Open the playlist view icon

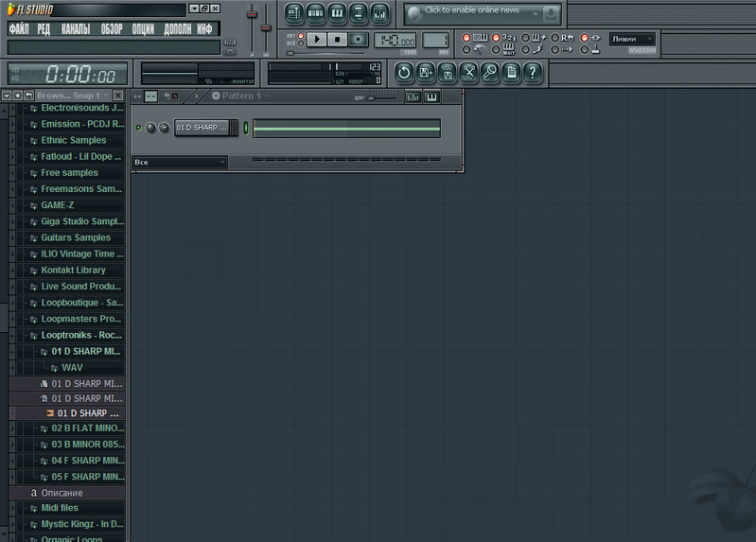coord(293,13)
